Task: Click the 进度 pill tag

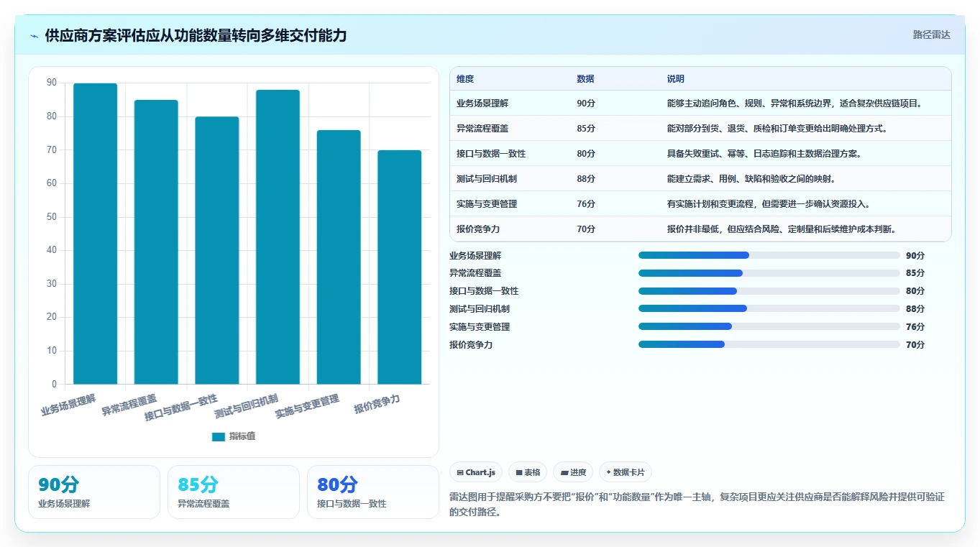Action: pyautogui.click(x=573, y=472)
